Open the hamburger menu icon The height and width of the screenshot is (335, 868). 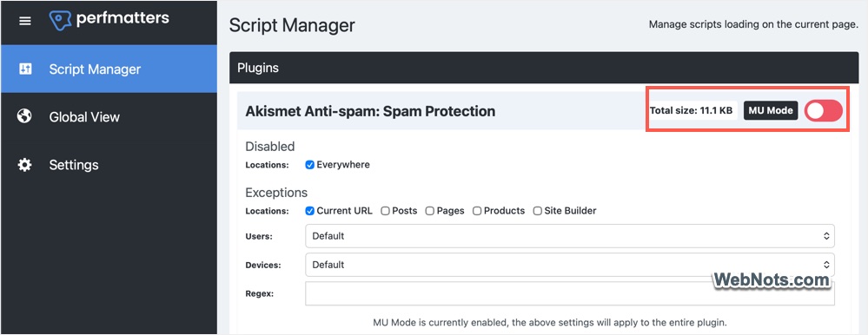point(25,21)
